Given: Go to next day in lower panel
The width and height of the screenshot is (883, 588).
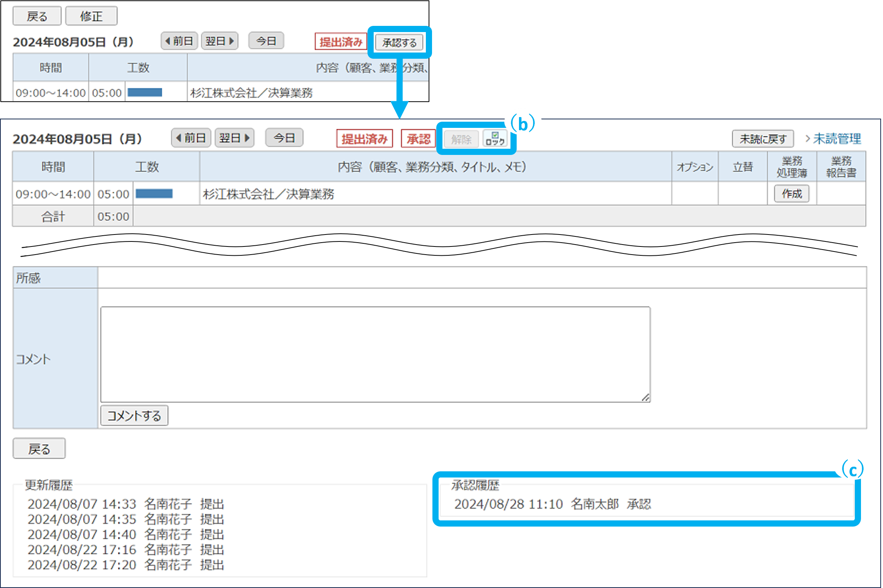Looking at the screenshot, I should tap(234, 138).
